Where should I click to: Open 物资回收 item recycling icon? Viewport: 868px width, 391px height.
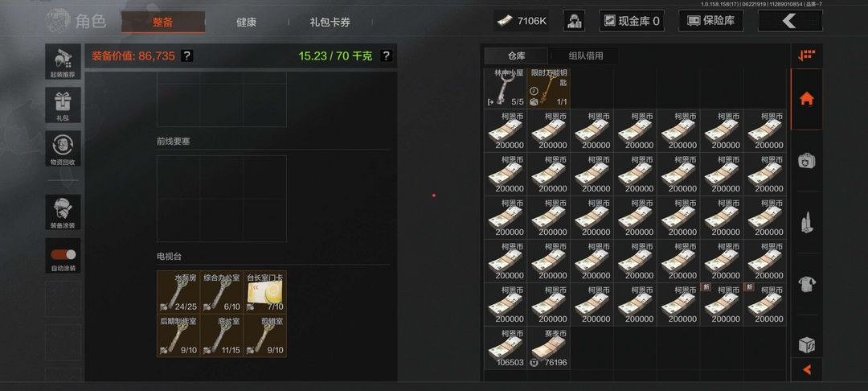pyautogui.click(x=63, y=148)
